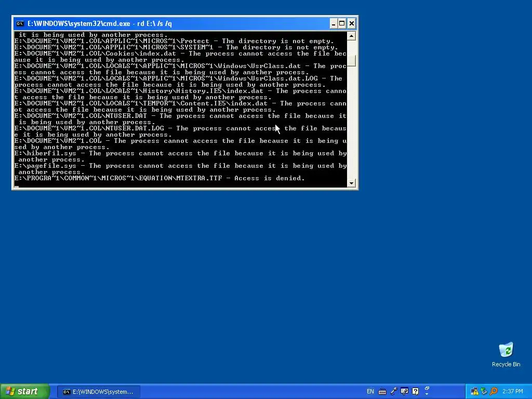This screenshot has width=532, height=399.
Task: Click the NTUSER.DAT.LOG error line
Action: [180, 131]
